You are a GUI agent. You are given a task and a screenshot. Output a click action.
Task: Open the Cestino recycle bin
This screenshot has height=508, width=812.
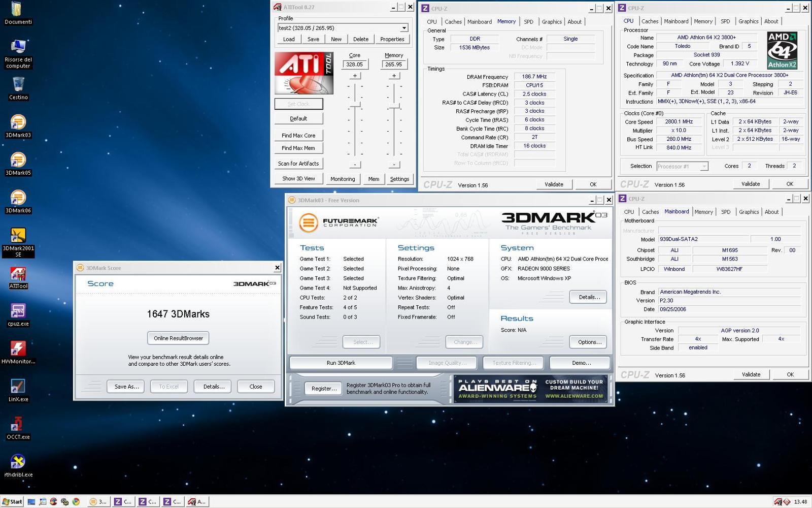(18, 88)
